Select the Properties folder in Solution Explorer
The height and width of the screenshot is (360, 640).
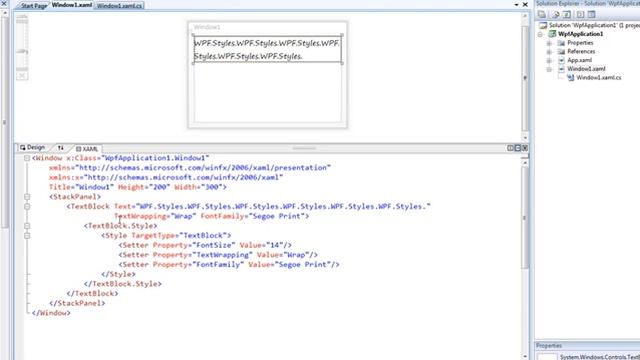click(x=580, y=43)
